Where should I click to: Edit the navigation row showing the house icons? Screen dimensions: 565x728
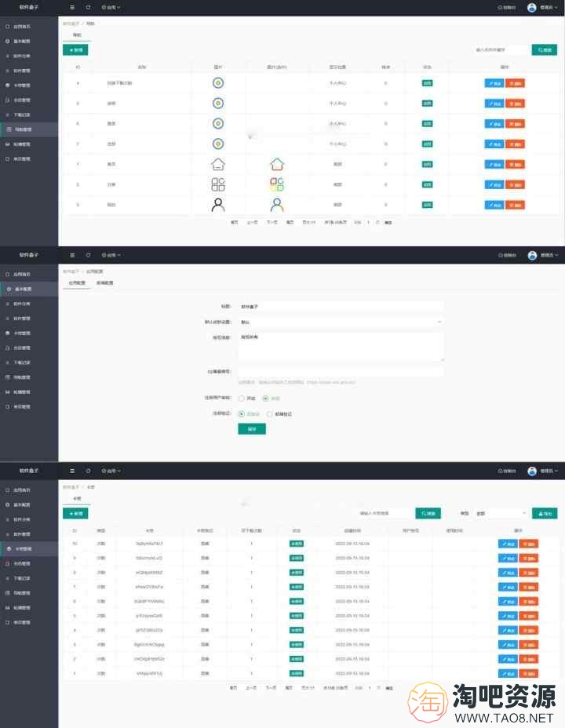[x=494, y=165]
